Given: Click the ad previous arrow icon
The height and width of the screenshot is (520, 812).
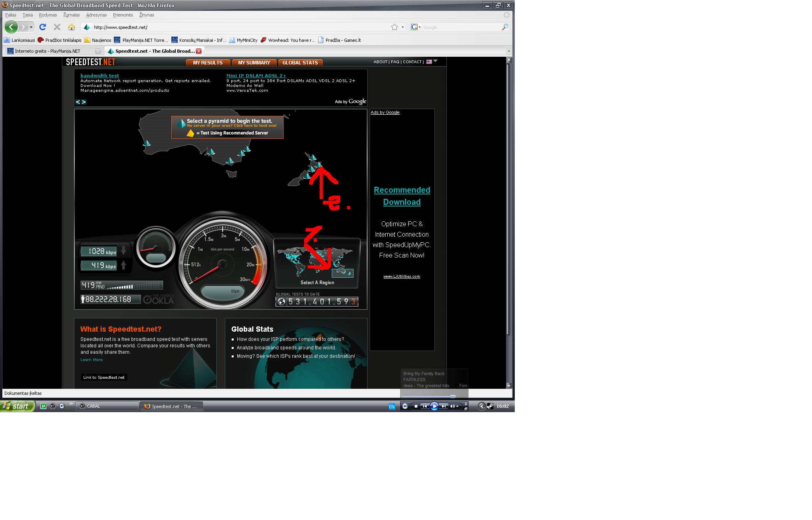Looking at the screenshot, I should (78, 102).
